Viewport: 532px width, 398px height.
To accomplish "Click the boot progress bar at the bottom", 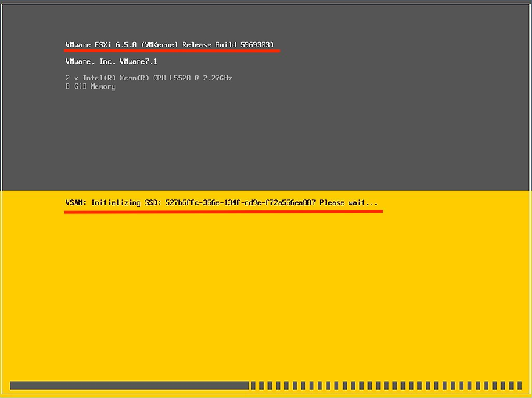I will [x=266, y=385].
